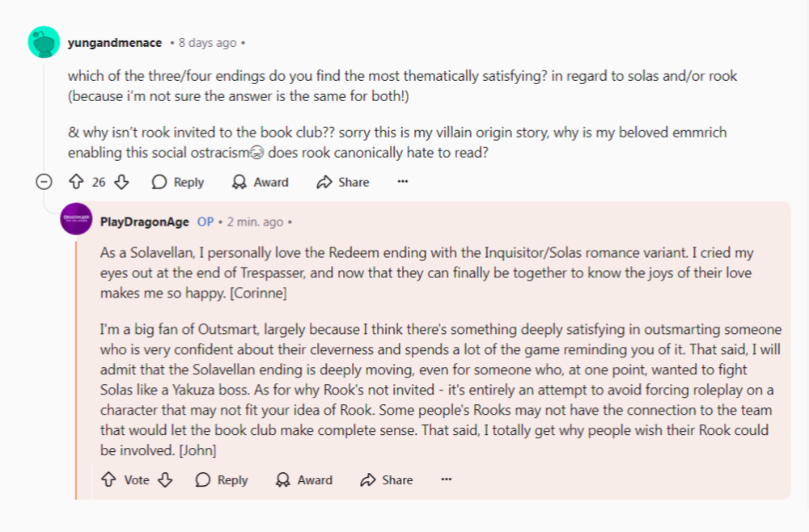809x532 pixels.
Task: Open more options for yungandmenace's comment
Action: point(403,182)
